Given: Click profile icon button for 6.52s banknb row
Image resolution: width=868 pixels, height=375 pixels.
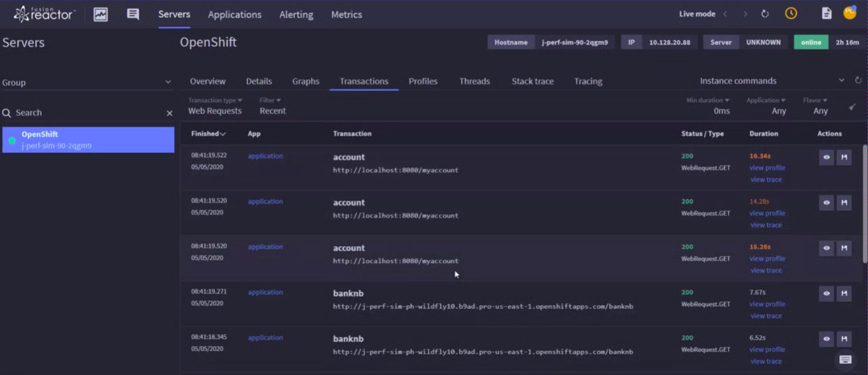Looking at the screenshot, I should (x=844, y=339).
